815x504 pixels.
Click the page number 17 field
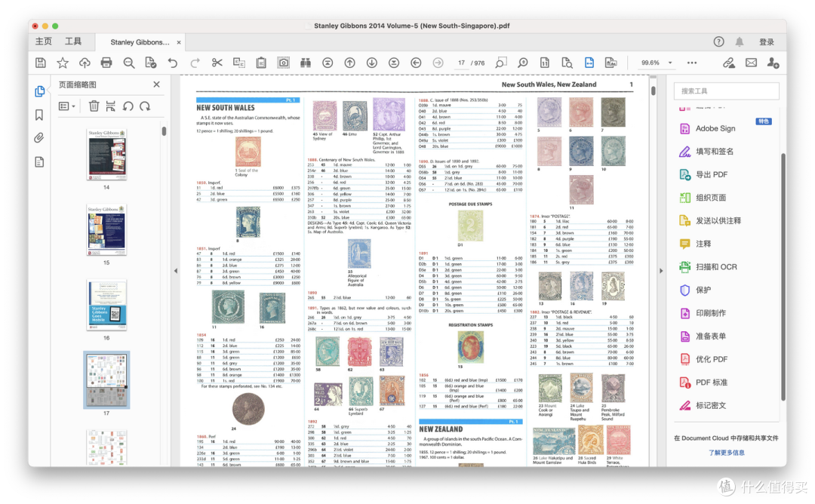461,63
